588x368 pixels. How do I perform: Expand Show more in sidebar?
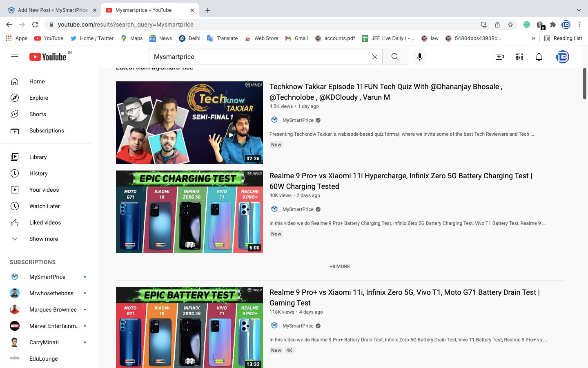coord(46,239)
